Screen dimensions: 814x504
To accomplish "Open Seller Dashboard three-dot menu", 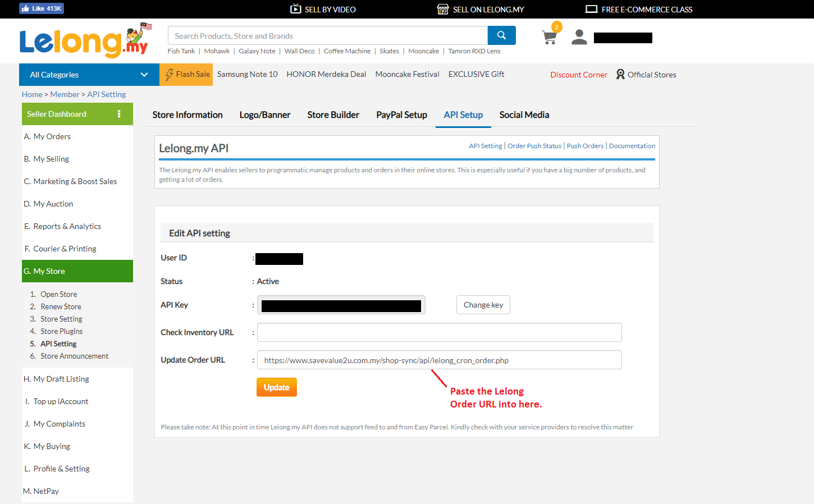I will point(119,114).
